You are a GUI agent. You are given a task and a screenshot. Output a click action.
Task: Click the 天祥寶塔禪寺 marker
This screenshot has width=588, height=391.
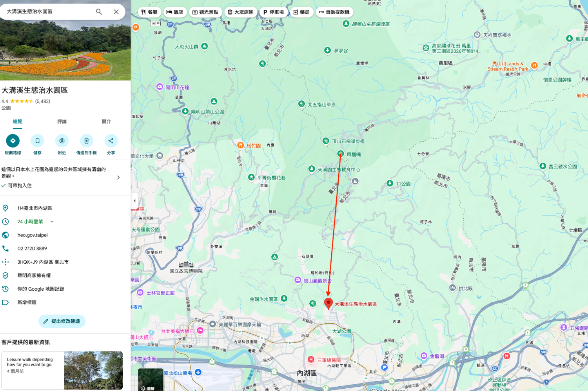click(x=477, y=35)
